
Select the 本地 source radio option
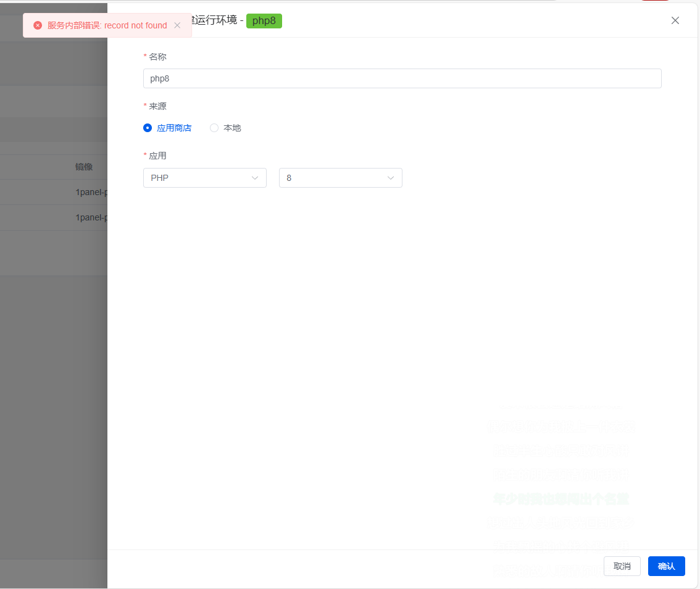pyautogui.click(x=214, y=128)
